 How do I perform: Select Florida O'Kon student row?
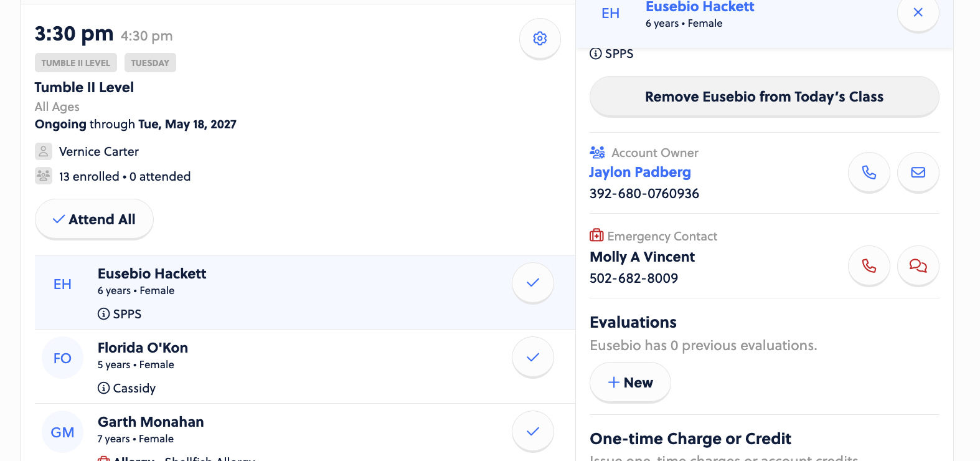click(x=305, y=366)
